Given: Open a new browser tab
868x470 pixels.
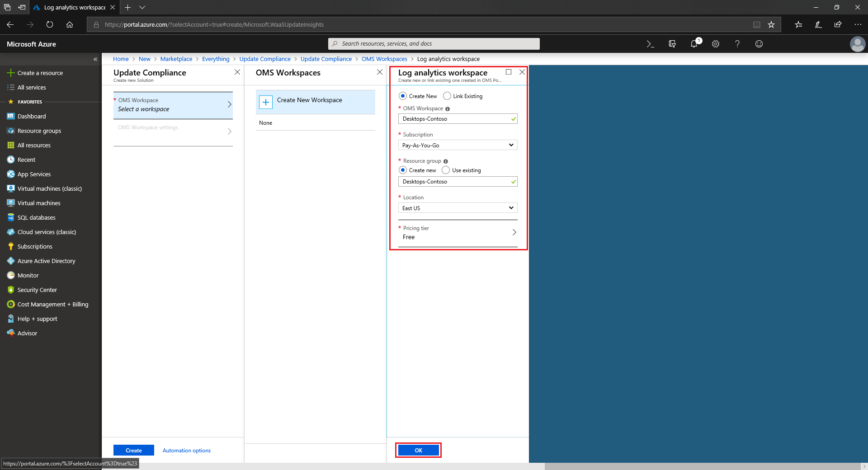Looking at the screenshot, I should (x=127, y=7).
